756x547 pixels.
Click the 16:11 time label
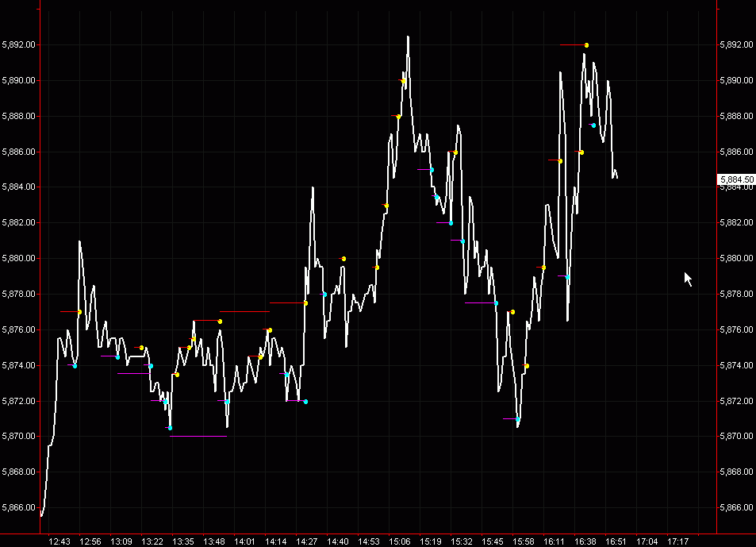554,541
